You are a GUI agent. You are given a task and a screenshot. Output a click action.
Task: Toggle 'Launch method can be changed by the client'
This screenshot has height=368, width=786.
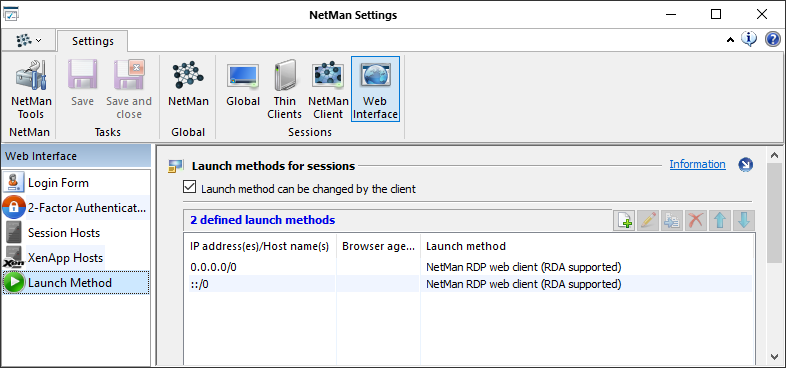(189, 188)
